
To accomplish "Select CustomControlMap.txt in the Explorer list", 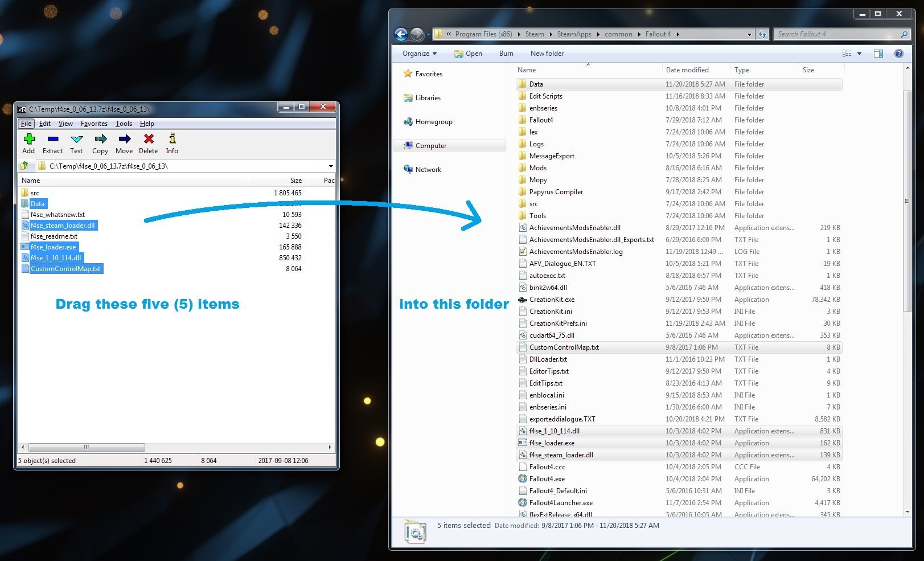I will [x=679, y=347].
